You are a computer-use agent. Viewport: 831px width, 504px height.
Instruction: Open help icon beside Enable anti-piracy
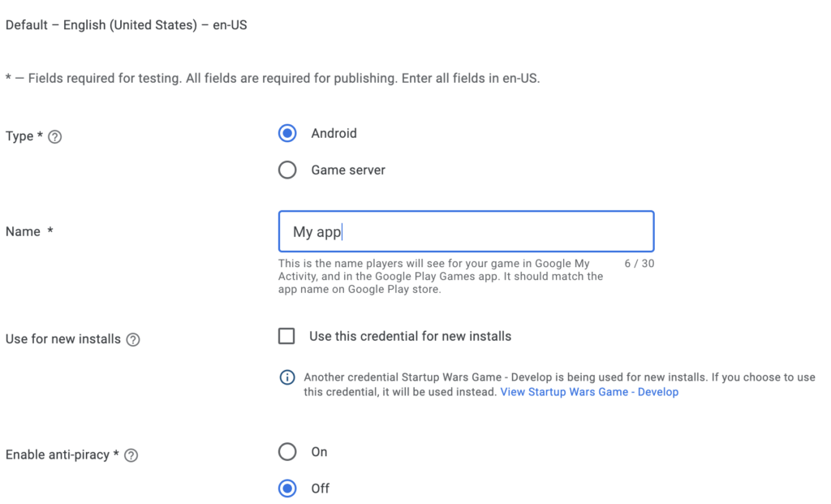click(131, 455)
